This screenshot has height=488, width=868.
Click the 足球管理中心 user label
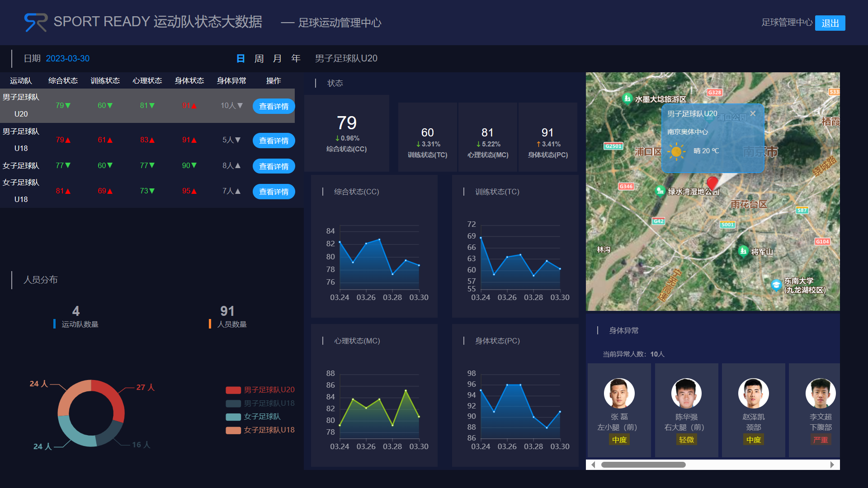click(x=787, y=23)
